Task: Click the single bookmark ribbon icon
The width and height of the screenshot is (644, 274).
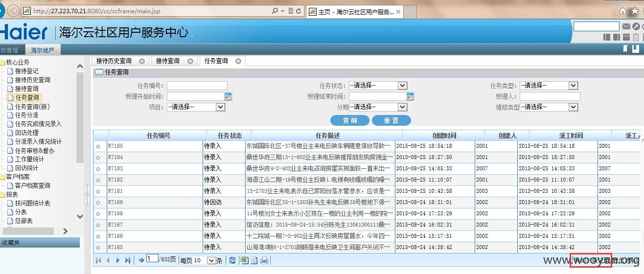Action: (625, 48)
